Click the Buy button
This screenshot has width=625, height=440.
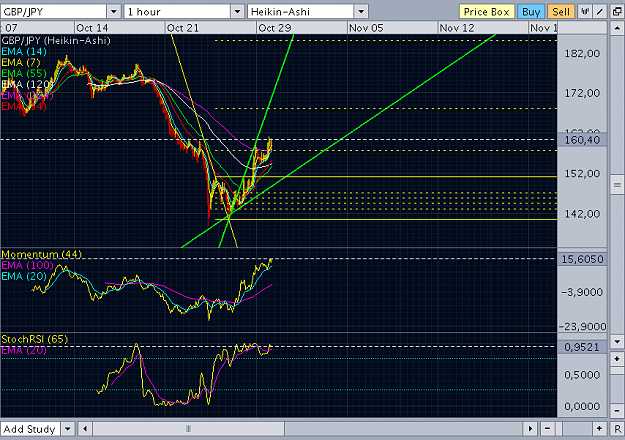click(531, 12)
